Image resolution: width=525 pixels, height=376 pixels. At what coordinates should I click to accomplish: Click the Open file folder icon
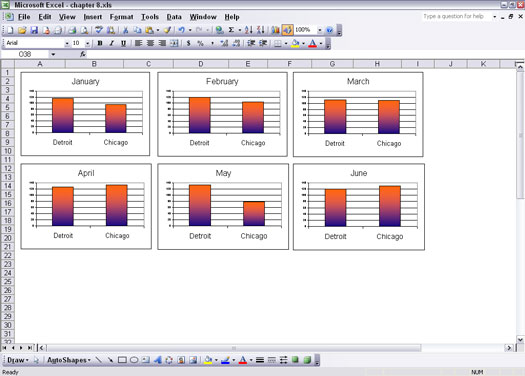(22, 30)
